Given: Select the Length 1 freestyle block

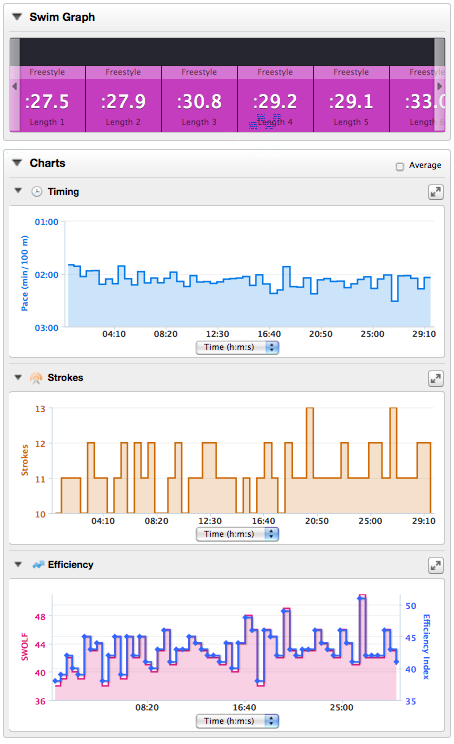Looking at the screenshot, I should pos(47,99).
